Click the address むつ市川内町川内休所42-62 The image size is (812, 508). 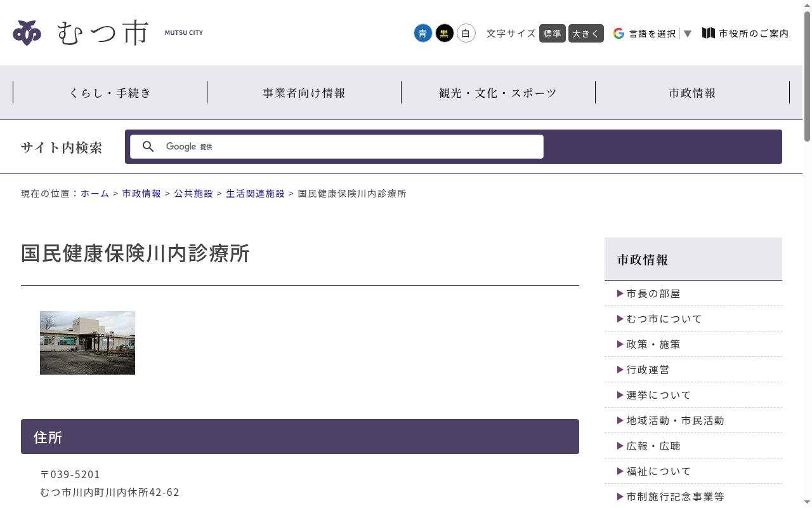(110, 492)
